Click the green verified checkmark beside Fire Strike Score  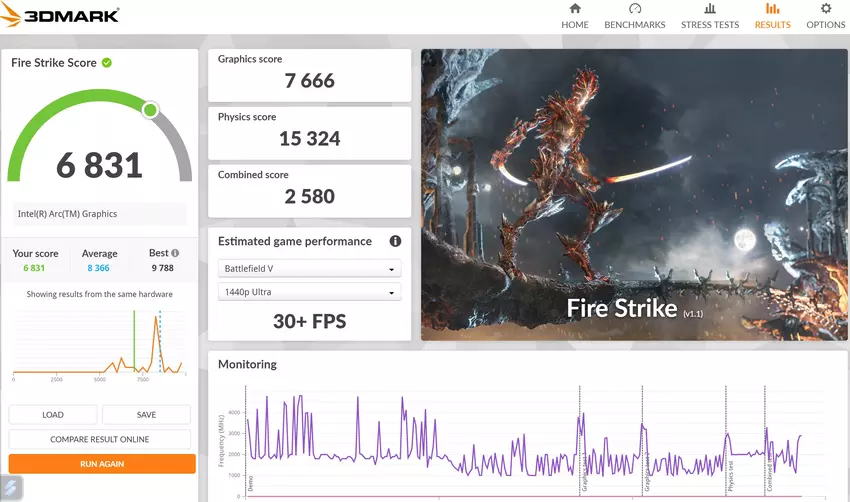[107, 62]
